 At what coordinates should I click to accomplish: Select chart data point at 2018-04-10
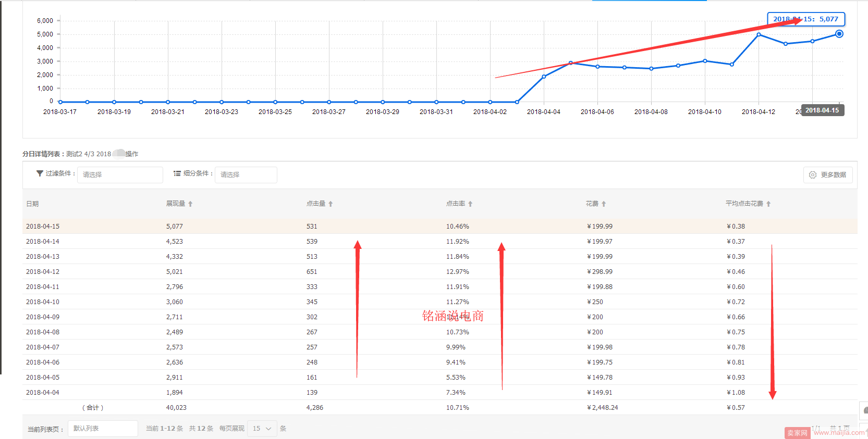(x=705, y=61)
